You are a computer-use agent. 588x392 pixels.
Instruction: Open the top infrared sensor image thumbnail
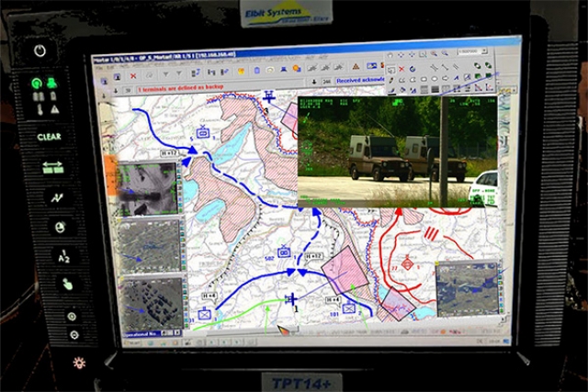click(147, 189)
